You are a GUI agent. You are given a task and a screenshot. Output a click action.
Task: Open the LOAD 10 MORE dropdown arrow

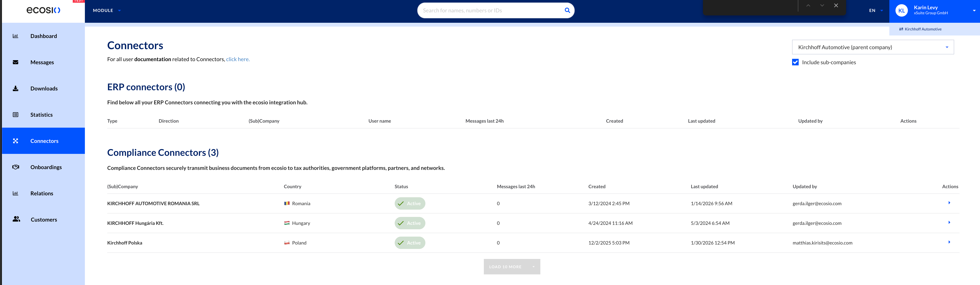point(533,267)
